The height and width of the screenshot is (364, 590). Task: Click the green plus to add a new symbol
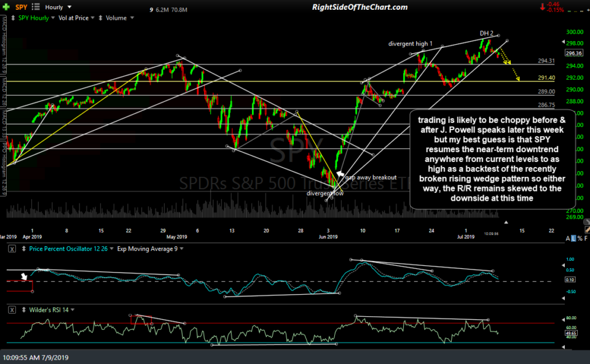[x=7, y=6]
